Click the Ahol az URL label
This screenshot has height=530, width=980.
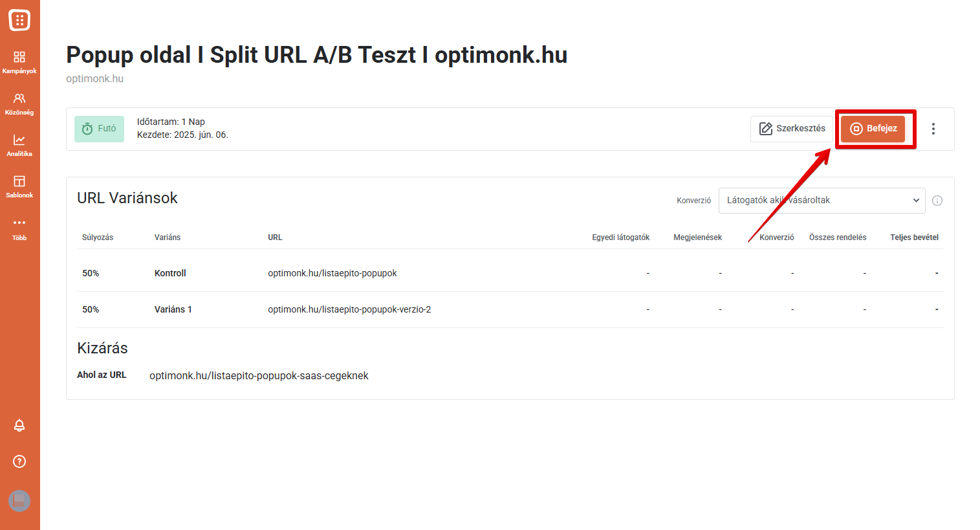(x=102, y=375)
